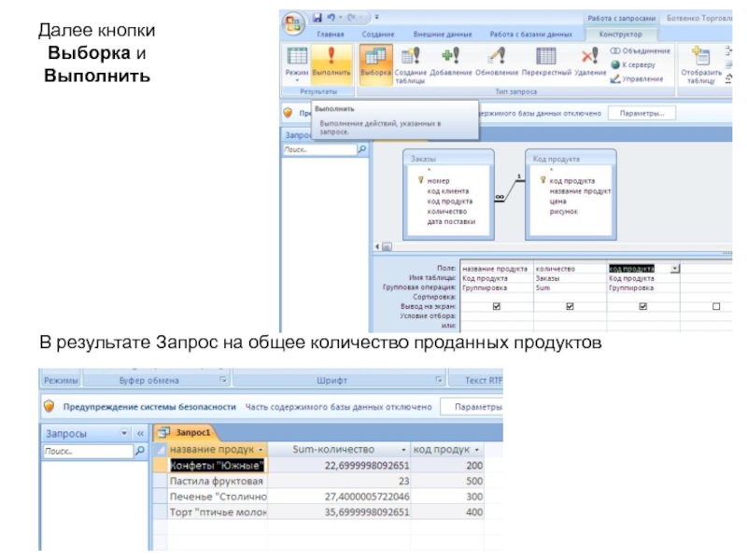The width and height of the screenshot is (747, 560).
Task: Open the quick access toolbar customize arrow
Action: coord(376,18)
